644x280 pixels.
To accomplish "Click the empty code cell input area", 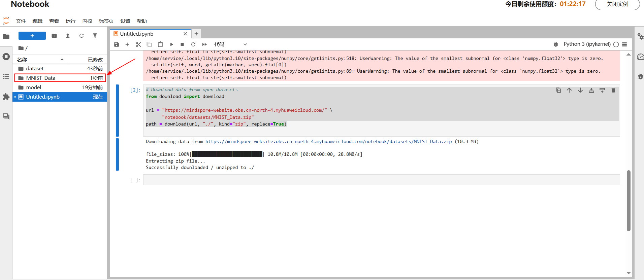I will pos(381,180).
